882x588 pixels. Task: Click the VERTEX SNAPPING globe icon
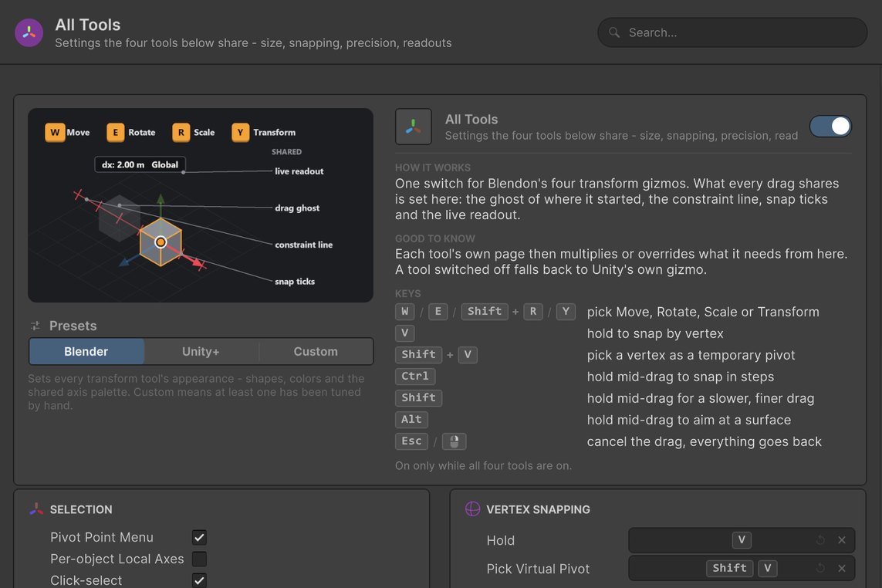[x=472, y=509]
